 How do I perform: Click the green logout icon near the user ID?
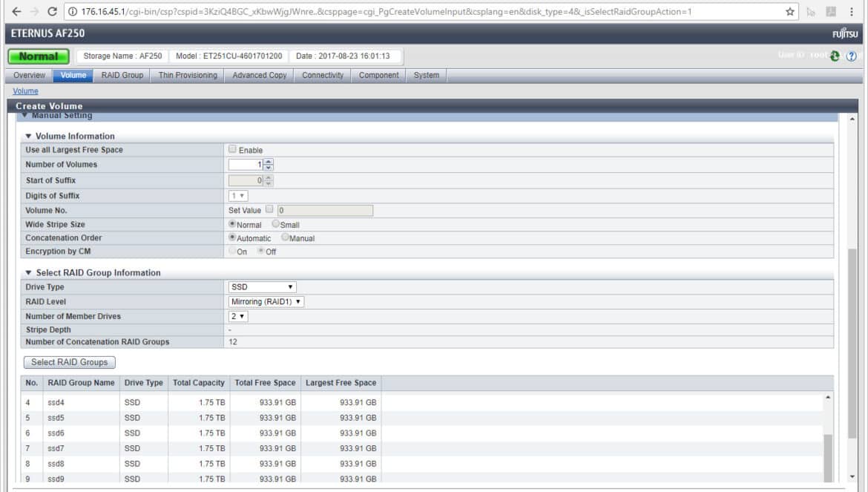835,56
